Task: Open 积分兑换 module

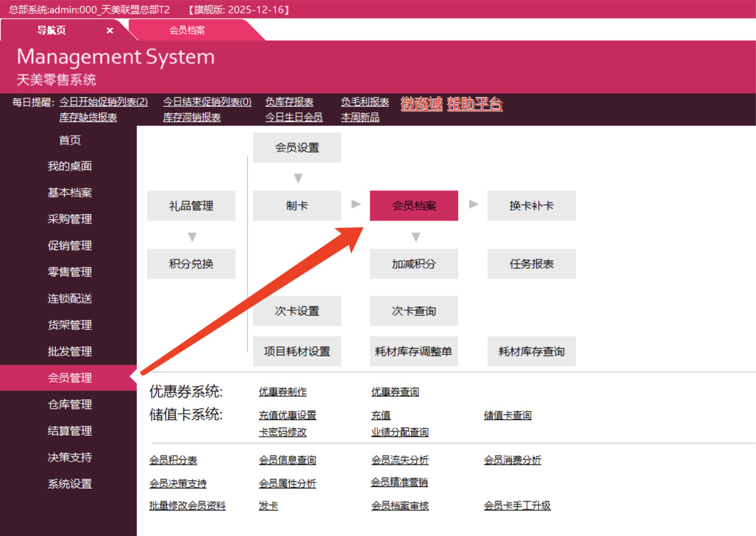Action: point(191,264)
